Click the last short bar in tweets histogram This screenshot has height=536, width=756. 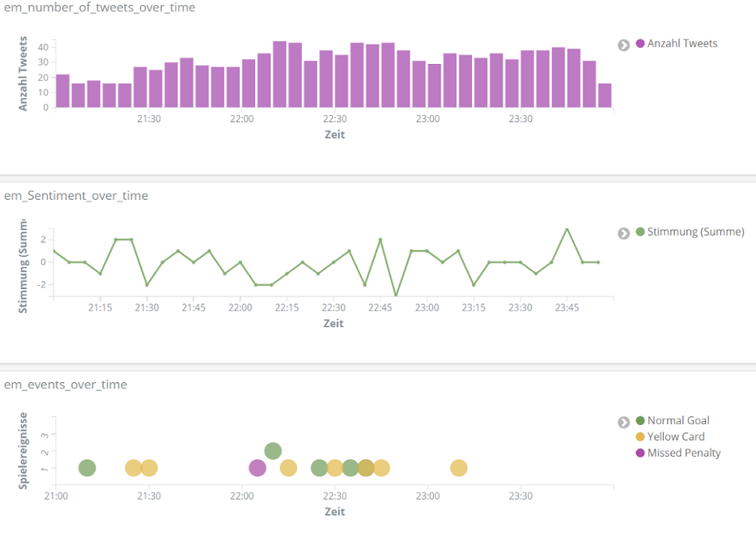click(x=605, y=96)
